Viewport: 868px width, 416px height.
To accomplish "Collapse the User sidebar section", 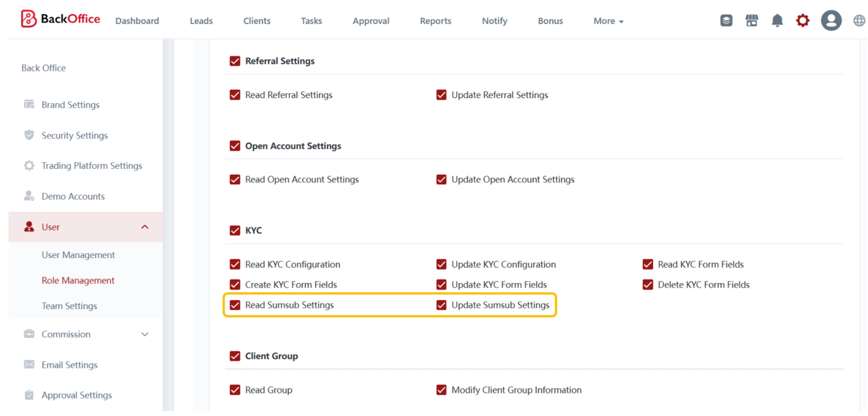I will pos(145,227).
